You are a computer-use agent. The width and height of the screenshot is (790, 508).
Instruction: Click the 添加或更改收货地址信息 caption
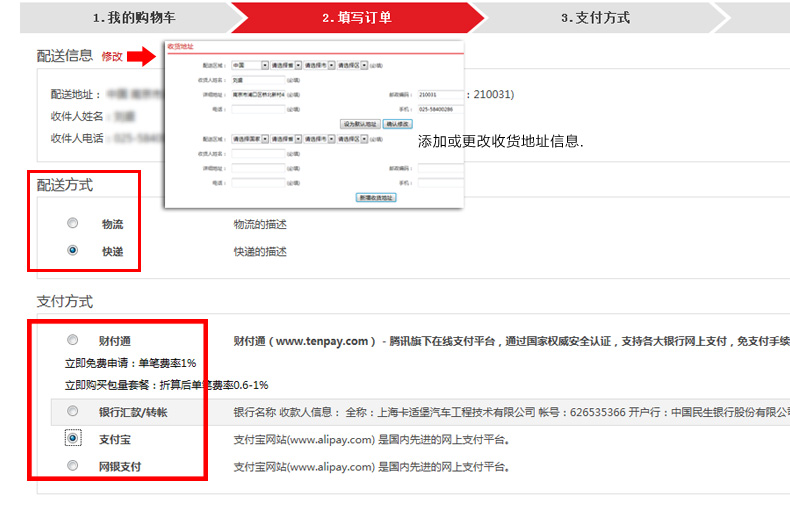pyautogui.click(x=500, y=141)
